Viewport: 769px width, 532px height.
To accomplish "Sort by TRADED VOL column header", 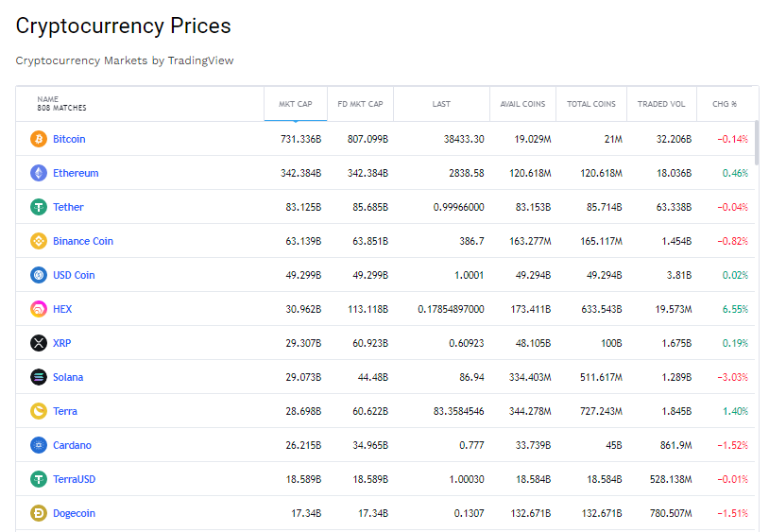I will point(661,104).
